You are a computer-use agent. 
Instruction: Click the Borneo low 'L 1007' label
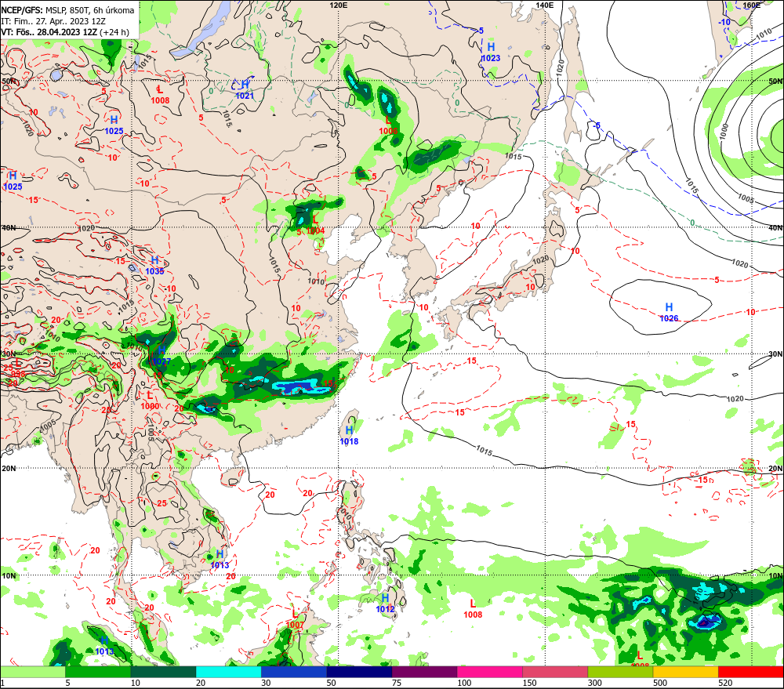tap(295, 619)
